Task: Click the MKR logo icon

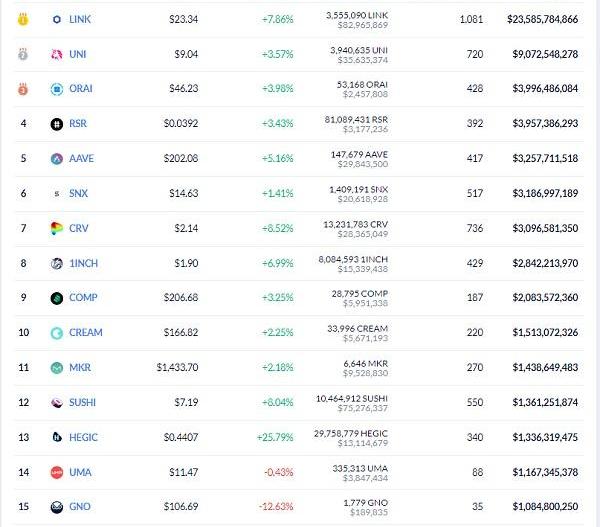Action: pyautogui.click(x=57, y=367)
